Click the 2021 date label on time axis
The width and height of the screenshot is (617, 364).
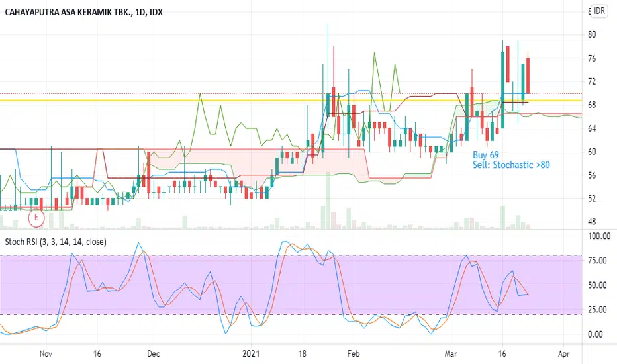251,354
